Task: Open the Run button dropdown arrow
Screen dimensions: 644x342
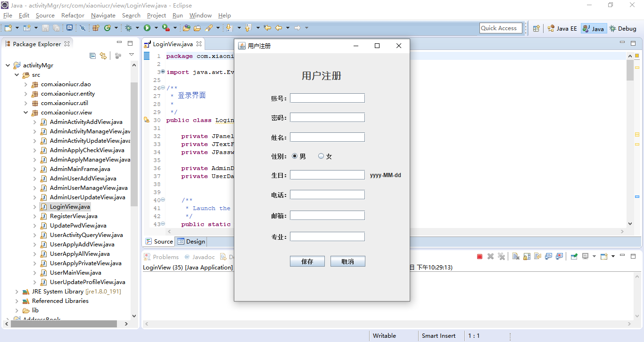Action: (156, 28)
